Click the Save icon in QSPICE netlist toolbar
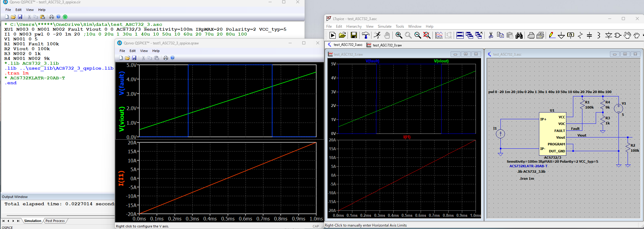This screenshot has height=229, width=644. (20, 17)
